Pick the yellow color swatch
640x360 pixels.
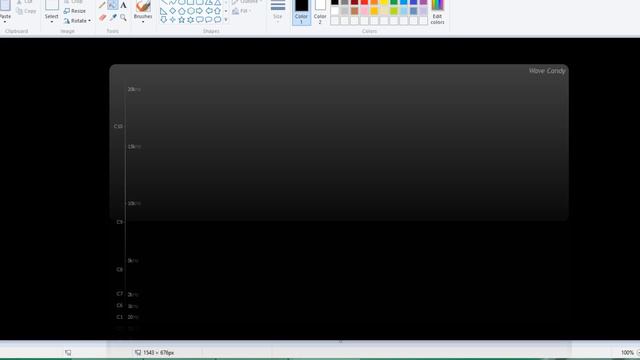384,2
